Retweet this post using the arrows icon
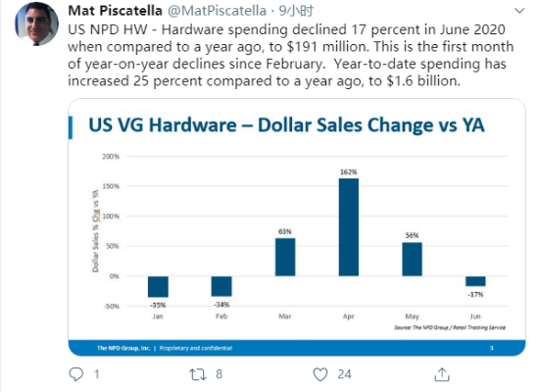The image size is (539, 392). [198, 374]
